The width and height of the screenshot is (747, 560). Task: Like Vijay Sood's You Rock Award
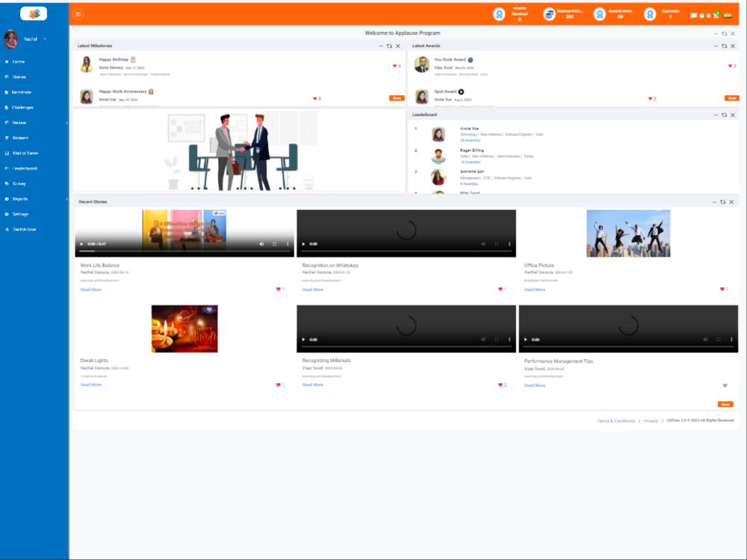point(730,66)
